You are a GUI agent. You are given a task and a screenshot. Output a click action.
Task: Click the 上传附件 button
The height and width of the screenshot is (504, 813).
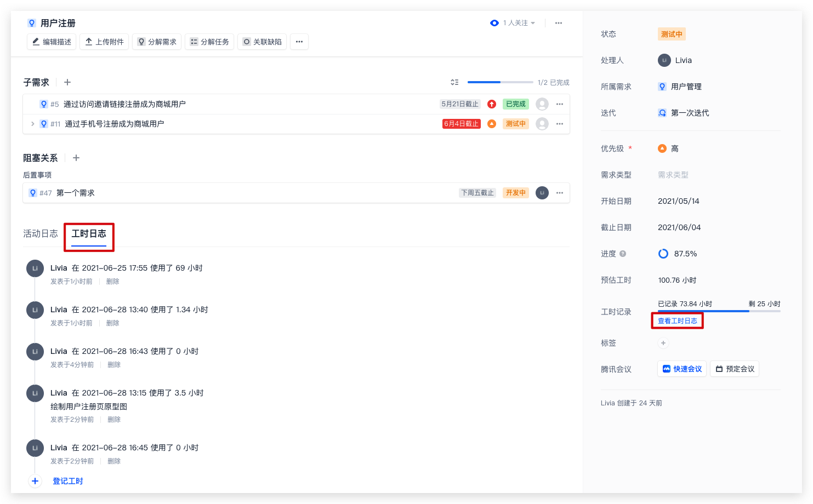104,42
